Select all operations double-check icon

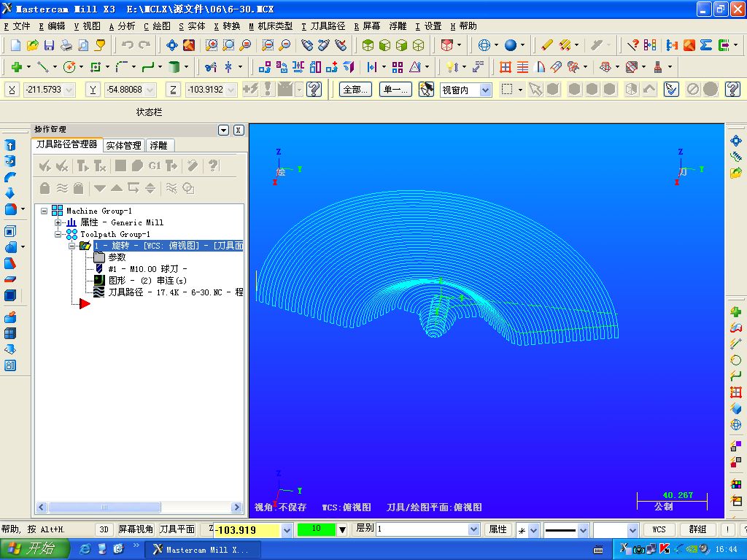[x=44, y=166]
